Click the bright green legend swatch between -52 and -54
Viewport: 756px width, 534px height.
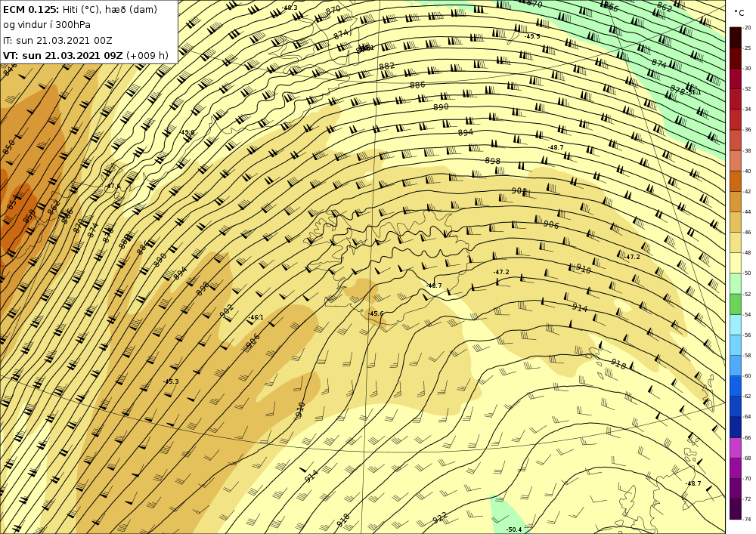736,304
